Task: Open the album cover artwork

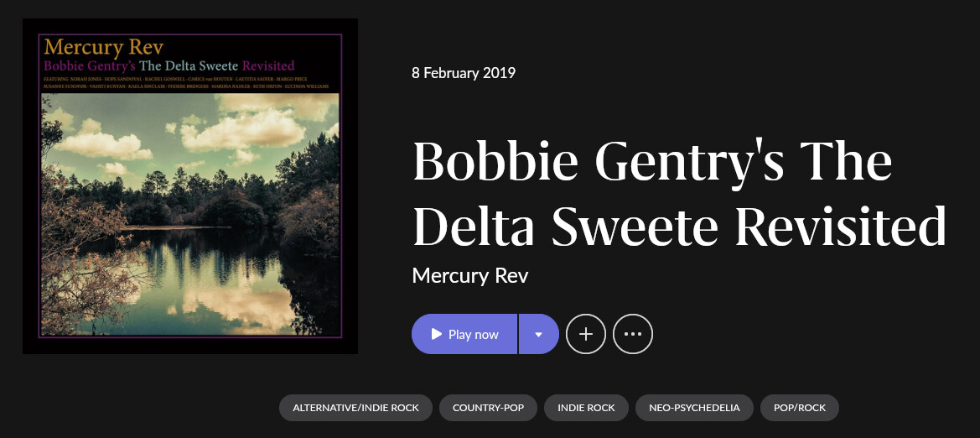Action: [190, 186]
